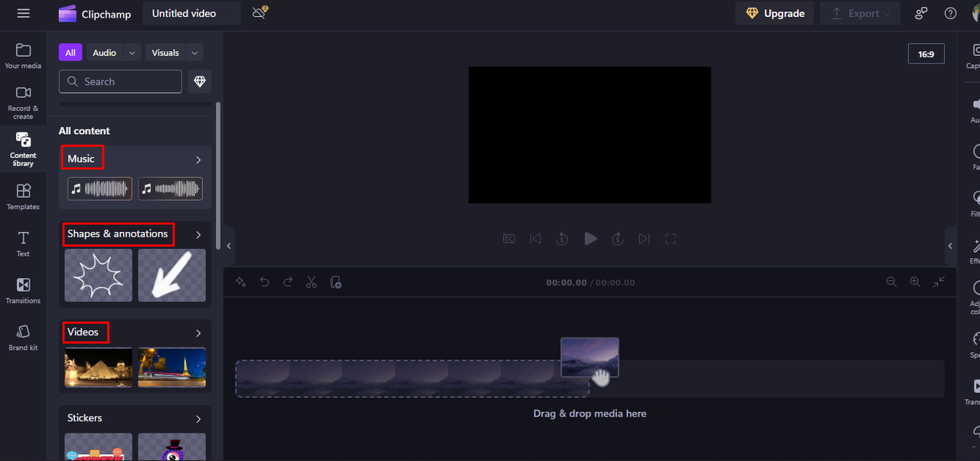
Task: Collapse the left content panel
Action: 230,246
